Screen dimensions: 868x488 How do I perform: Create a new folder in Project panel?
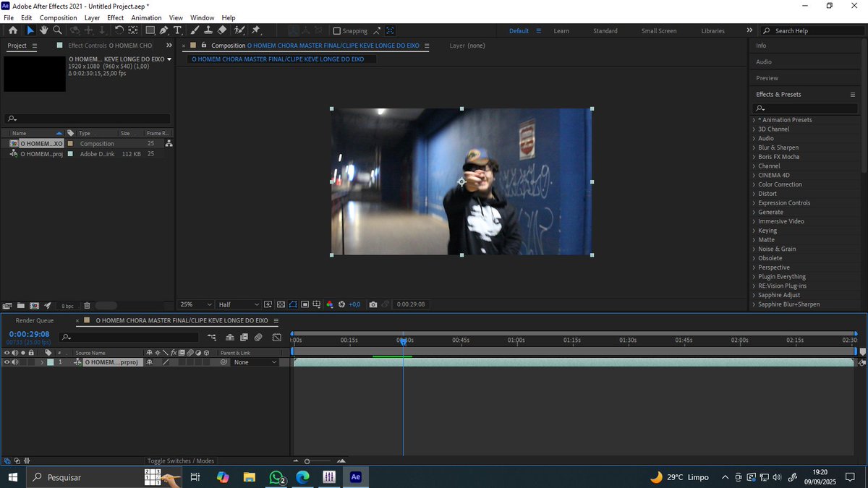pyautogui.click(x=20, y=306)
